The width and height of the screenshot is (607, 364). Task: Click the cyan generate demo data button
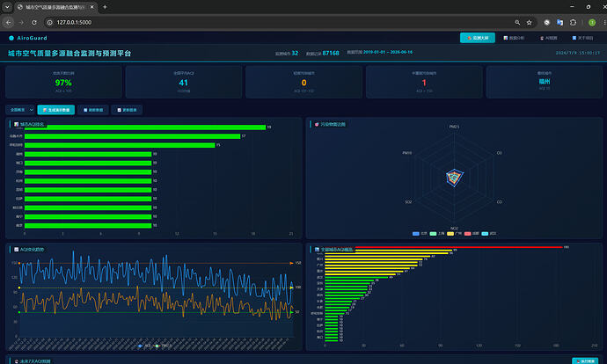pos(56,110)
